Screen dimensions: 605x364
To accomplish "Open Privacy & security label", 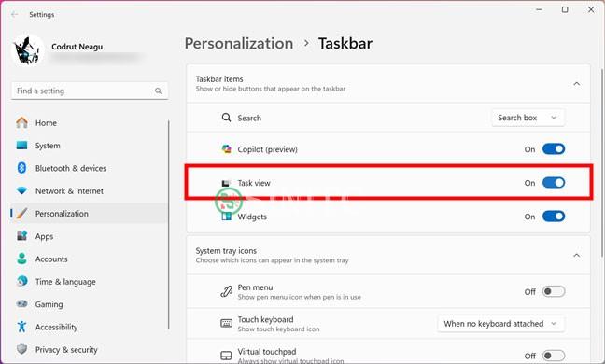I will [66, 350].
